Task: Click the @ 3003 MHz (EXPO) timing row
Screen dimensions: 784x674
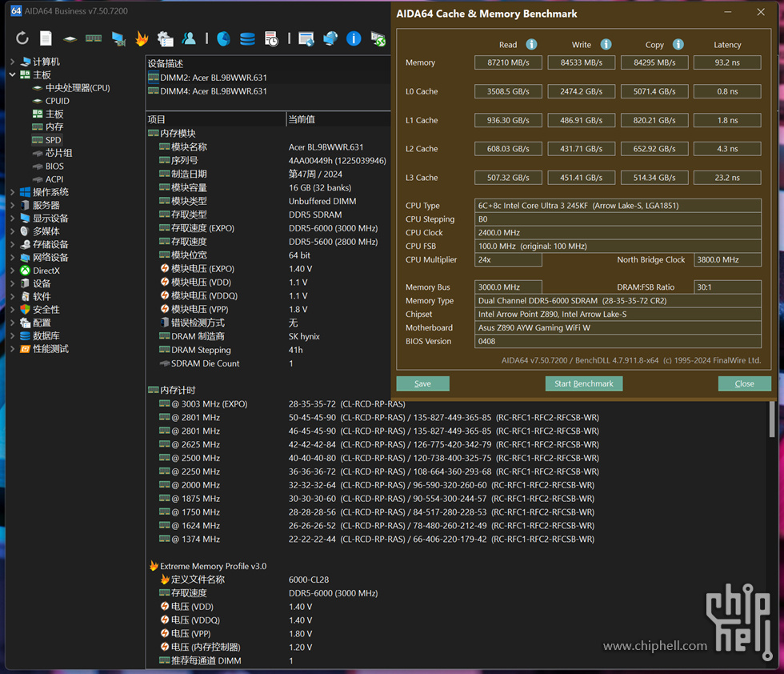Action: click(x=282, y=403)
